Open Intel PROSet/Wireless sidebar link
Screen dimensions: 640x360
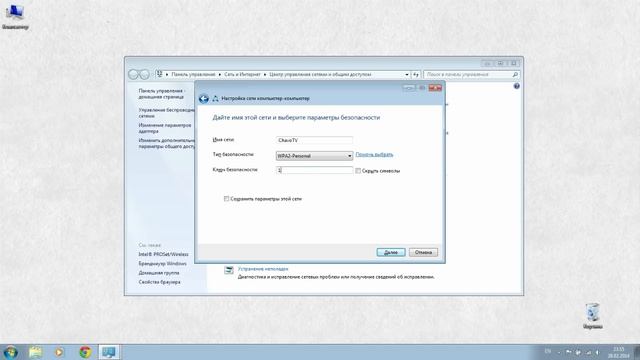(x=163, y=254)
